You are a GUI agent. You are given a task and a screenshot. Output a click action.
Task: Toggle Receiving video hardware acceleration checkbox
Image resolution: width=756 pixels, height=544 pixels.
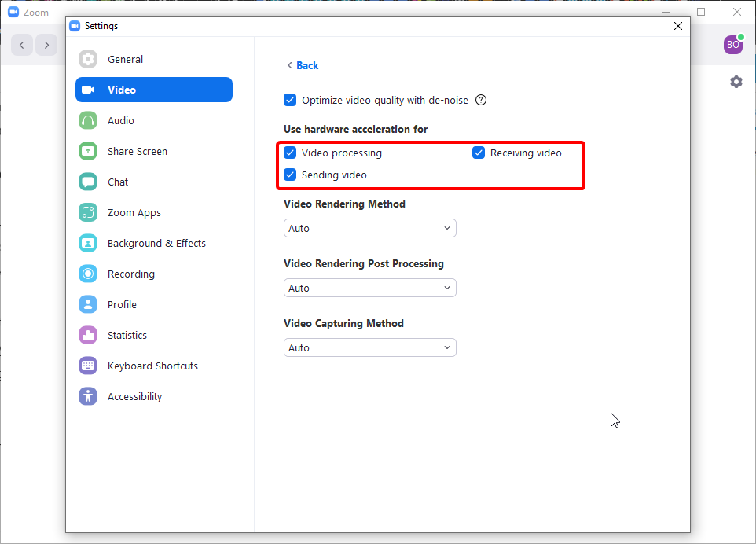479,153
